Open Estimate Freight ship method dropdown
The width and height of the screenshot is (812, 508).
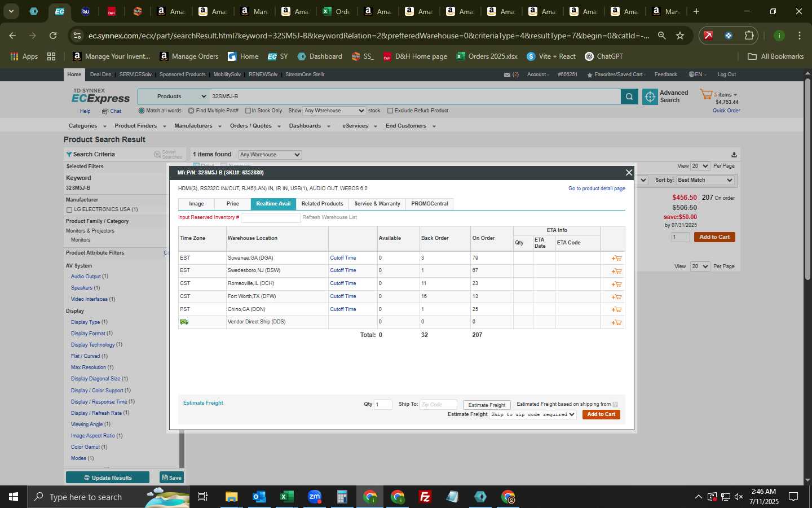point(532,414)
